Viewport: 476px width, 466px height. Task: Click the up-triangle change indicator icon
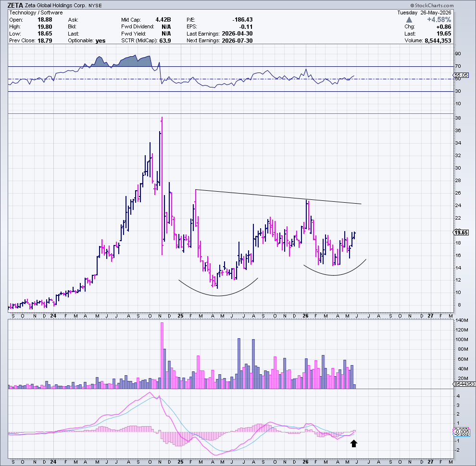(x=409, y=20)
